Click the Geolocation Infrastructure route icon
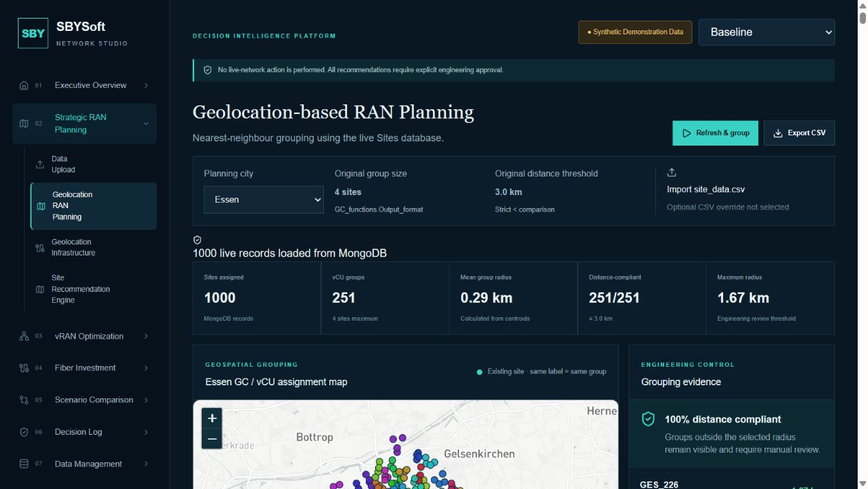This screenshot has height=489, width=868. 40,248
